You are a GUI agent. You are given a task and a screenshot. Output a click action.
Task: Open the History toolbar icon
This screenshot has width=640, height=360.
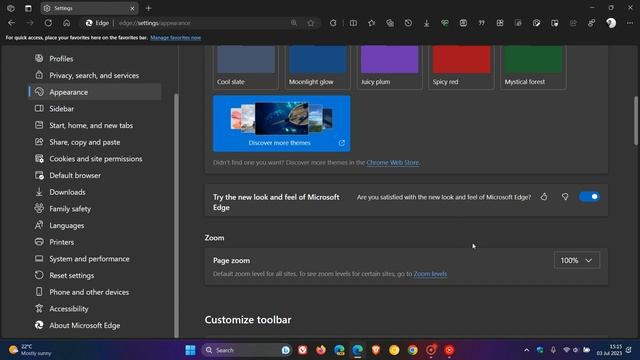pos(408,23)
